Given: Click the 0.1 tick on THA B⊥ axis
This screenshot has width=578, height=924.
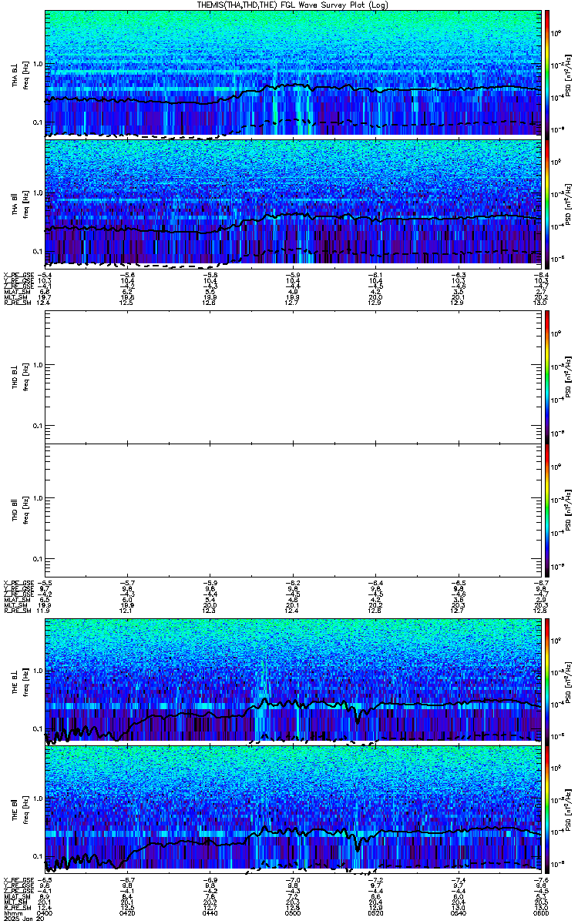Looking at the screenshot, I should (x=37, y=122).
